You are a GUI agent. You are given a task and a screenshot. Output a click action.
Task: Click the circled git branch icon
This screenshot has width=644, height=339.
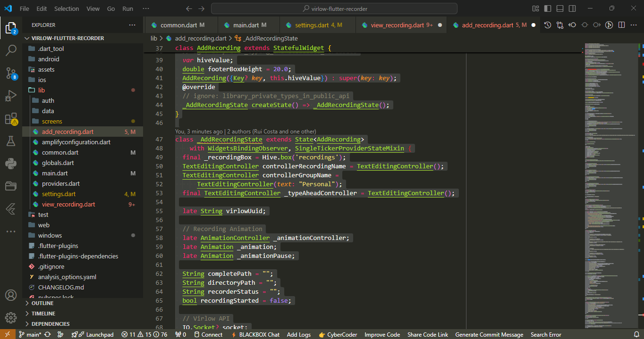tap(609, 25)
